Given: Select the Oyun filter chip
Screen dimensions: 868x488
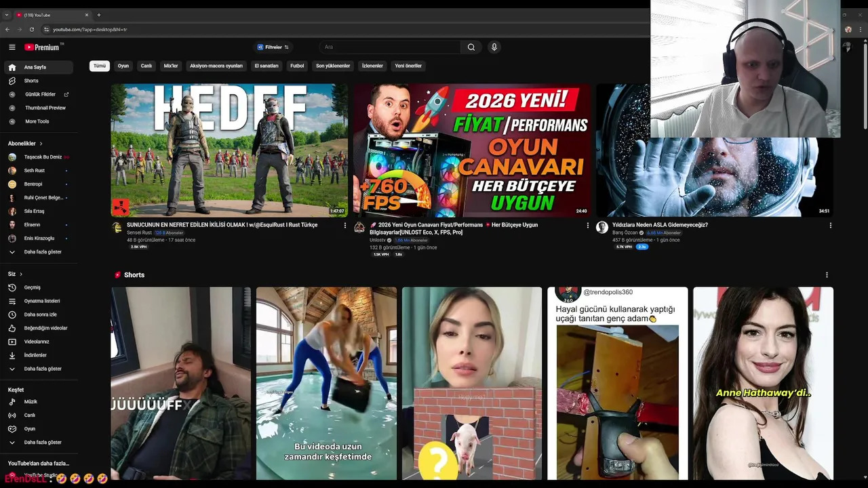Looking at the screenshot, I should pos(123,66).
